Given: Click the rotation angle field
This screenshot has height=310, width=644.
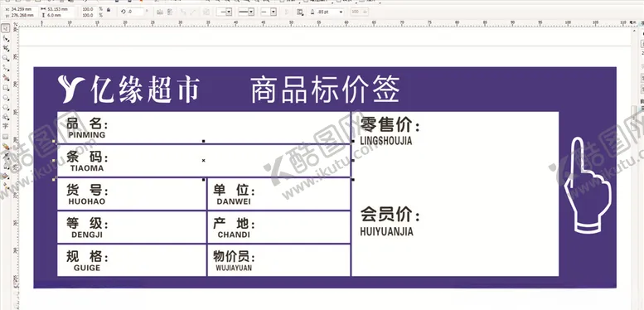Looking at the screenshot, I should [135, 12].
